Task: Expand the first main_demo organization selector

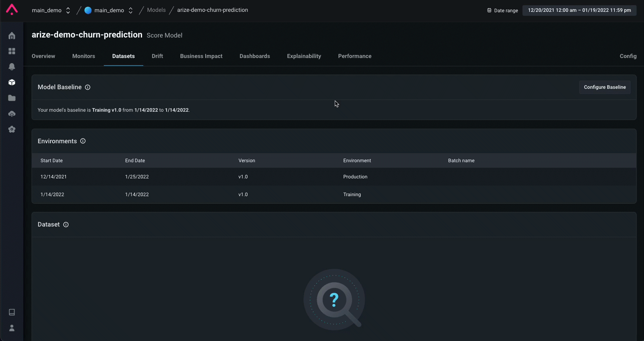Action: coord(51,10)
